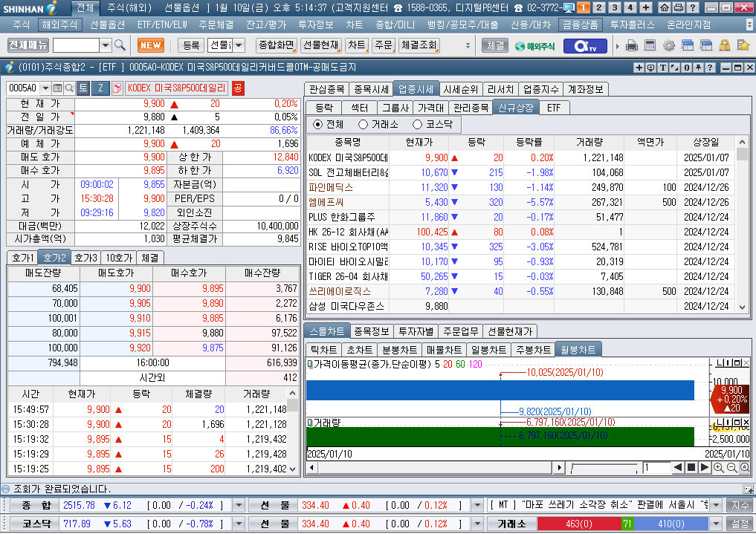Open the memo note icon beside stock name
Screen dimensions: 756x534
coord(117,88)
